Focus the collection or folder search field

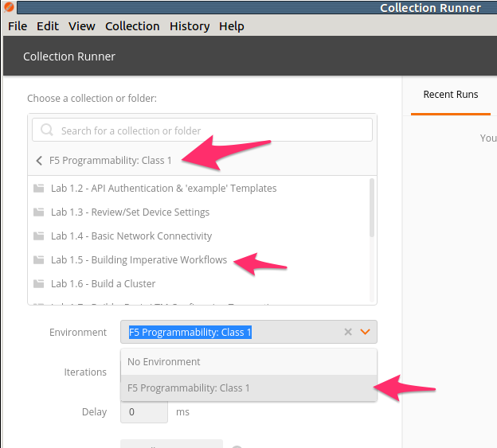click(x=202, y=130)
